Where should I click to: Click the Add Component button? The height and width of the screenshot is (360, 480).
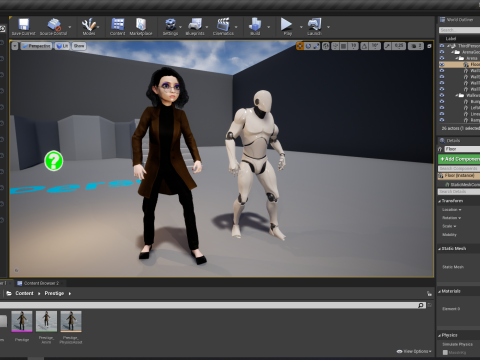click(x=459, y=159)
